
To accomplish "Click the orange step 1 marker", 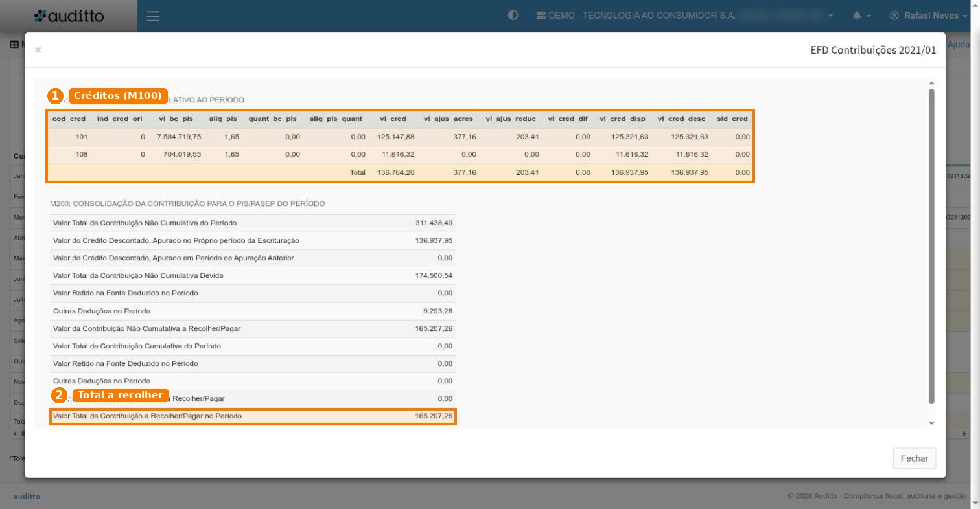I will pyautogui.click(x=56, y=96).
